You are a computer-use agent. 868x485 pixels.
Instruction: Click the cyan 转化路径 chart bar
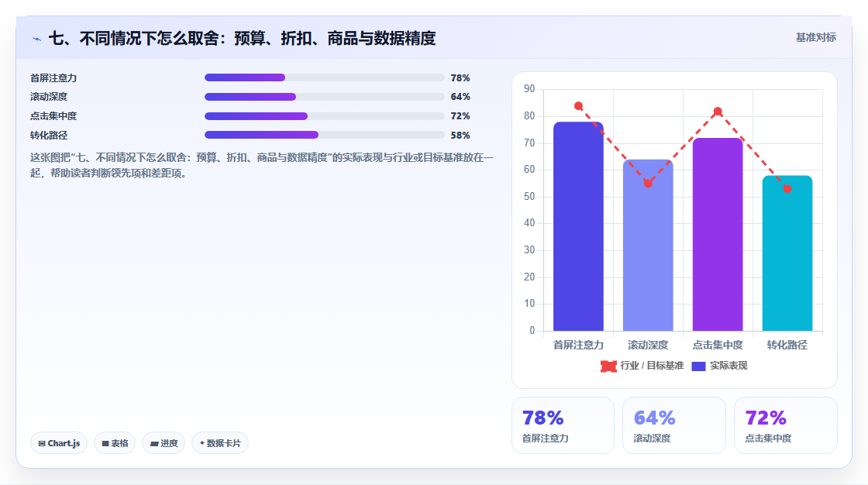click(x=787, y=253)
